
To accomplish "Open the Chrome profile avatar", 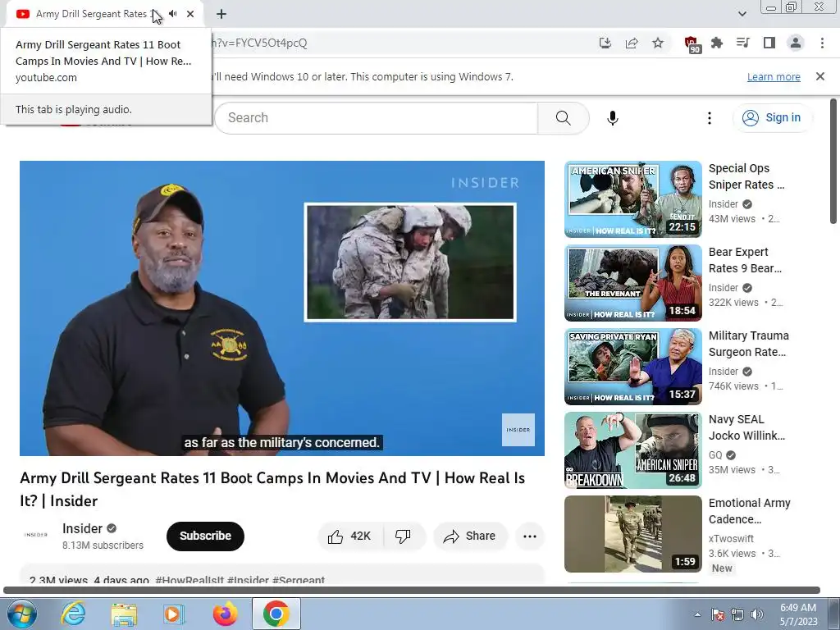I will [x=796, y=43].
